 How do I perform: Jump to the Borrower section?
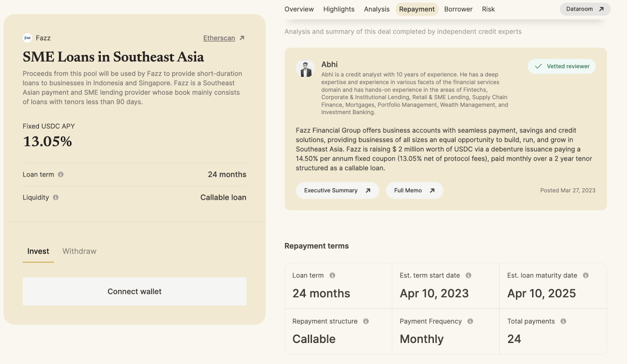458,9
